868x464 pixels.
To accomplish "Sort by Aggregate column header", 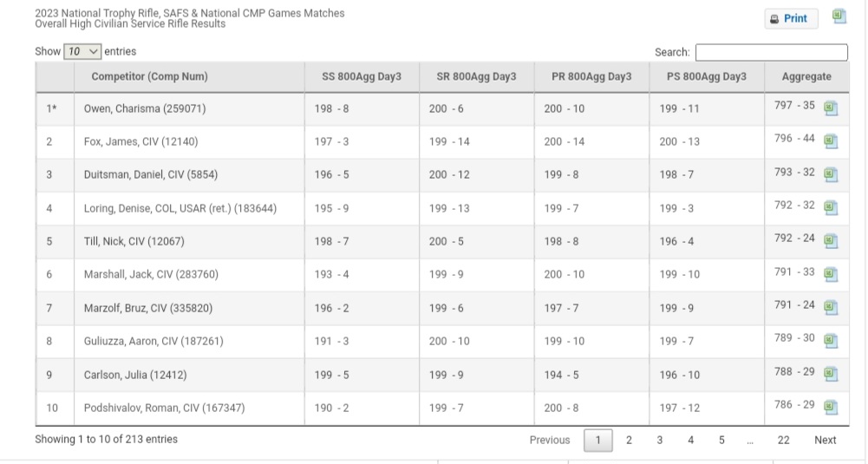I will [806, 77].
